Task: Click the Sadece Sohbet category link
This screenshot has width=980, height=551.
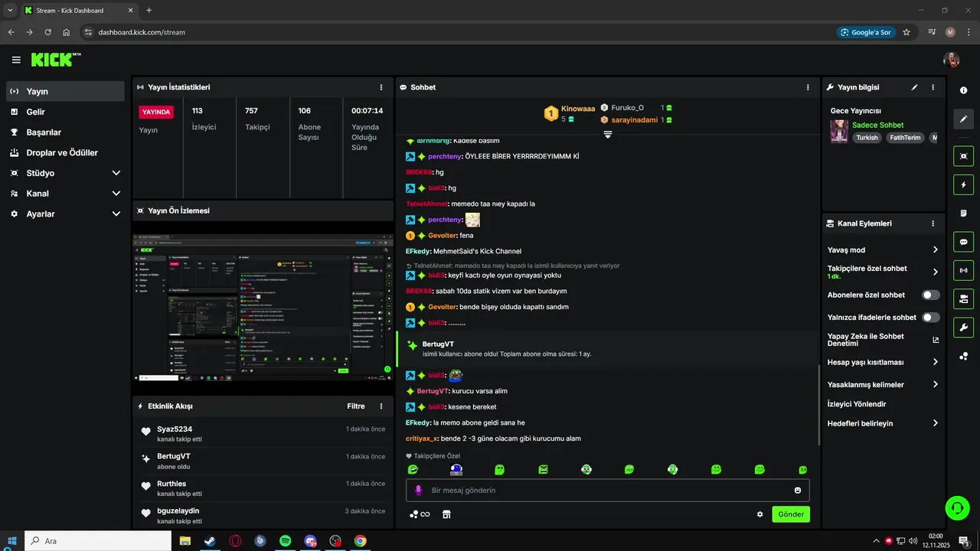Action: click(x=877, y=125)
